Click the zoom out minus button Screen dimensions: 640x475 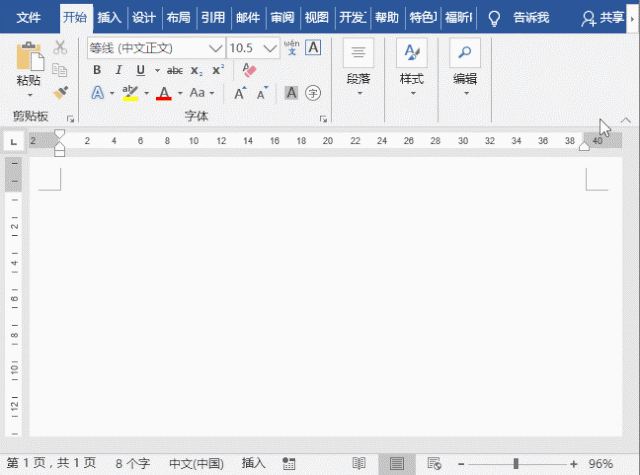[x=461, y=464]
